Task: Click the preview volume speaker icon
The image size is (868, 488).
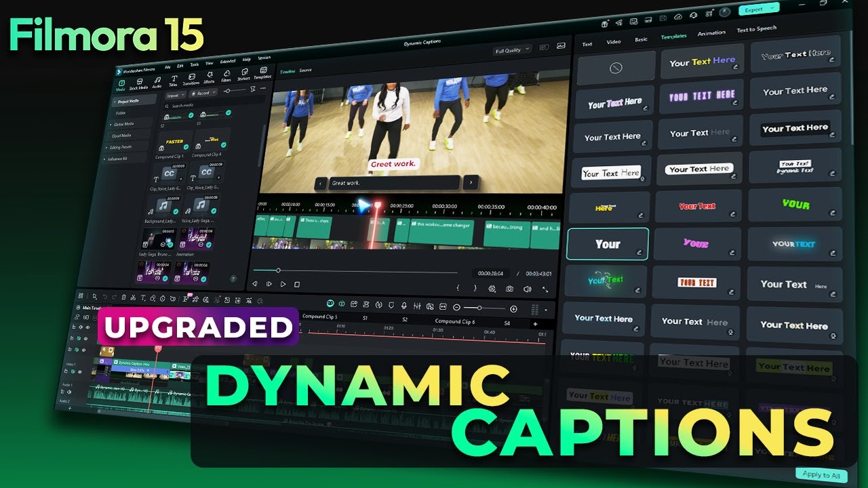Action: pos(528,289)
